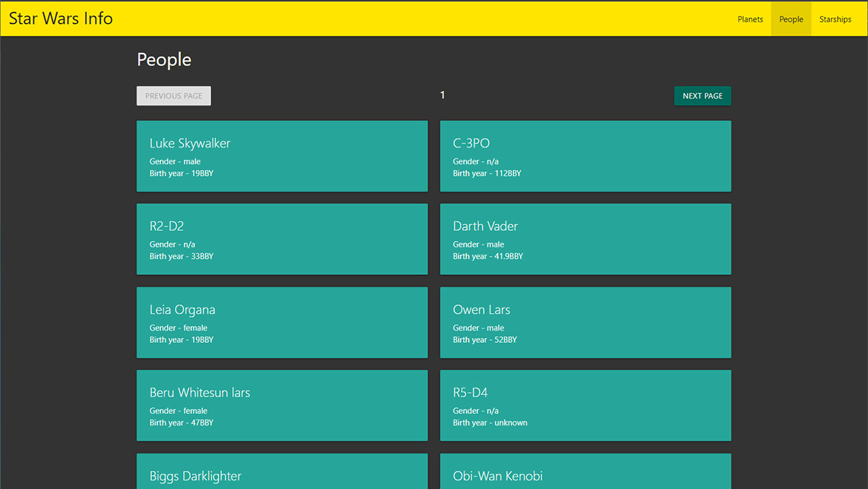Click the Next Page button
868x489 pixels.
702,95
